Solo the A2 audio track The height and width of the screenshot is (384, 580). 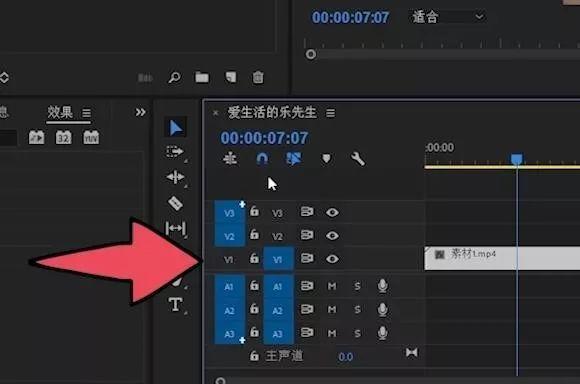click(357, 309)
